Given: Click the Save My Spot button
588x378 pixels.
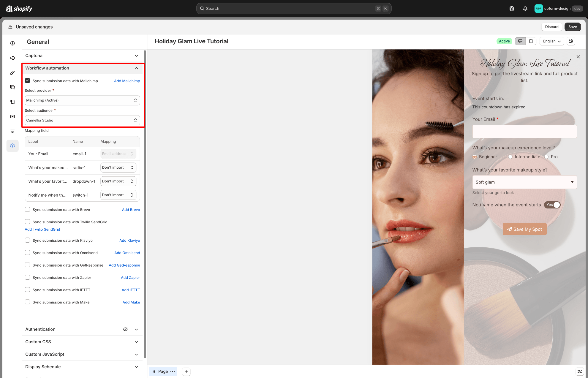Looking at the screenshot, I should (524, 229).
